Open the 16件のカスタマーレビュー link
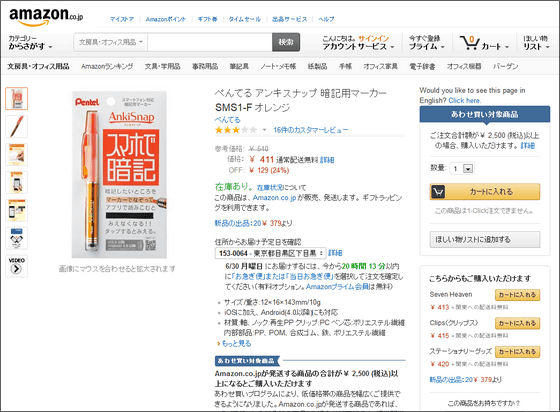Screen dimensions: 560x412 [x=311, y=130]
